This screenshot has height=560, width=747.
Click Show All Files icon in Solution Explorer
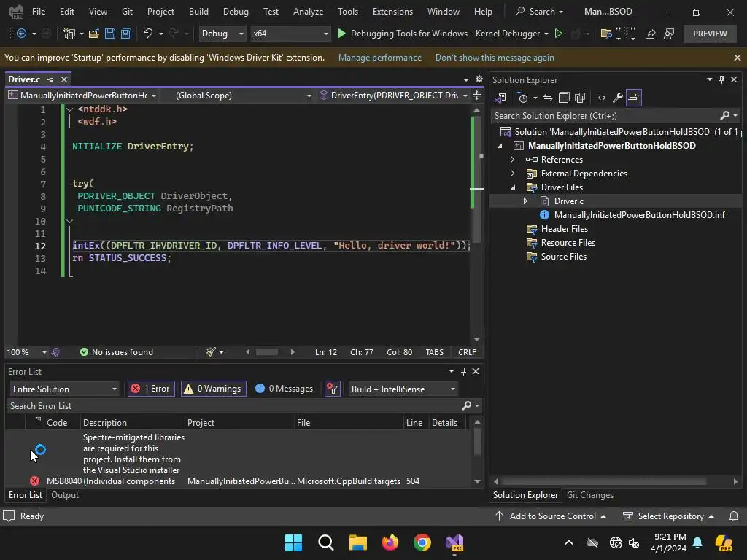point(580,98)
